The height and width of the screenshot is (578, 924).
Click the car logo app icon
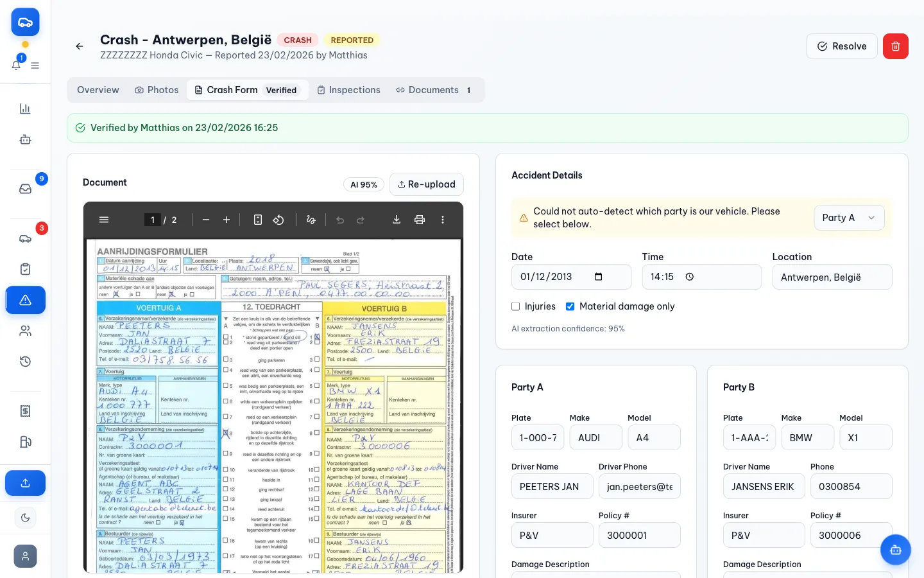coord(25,22)
